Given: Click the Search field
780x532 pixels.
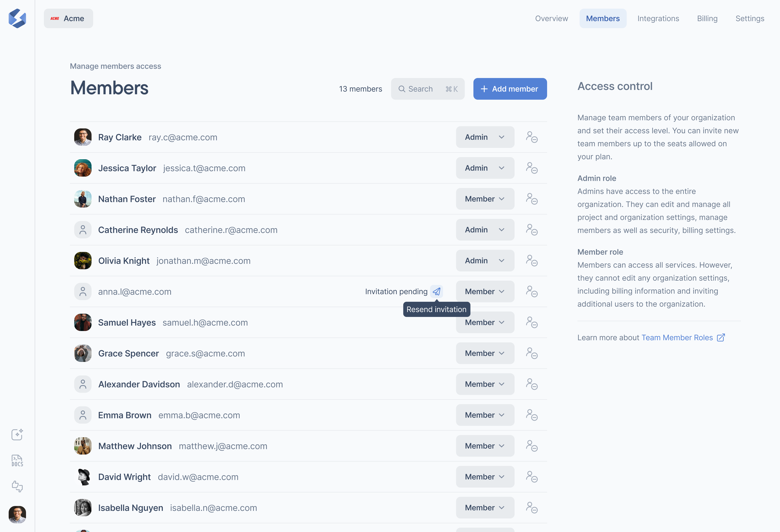Looking at the screenshot, I should pos(428,89).
